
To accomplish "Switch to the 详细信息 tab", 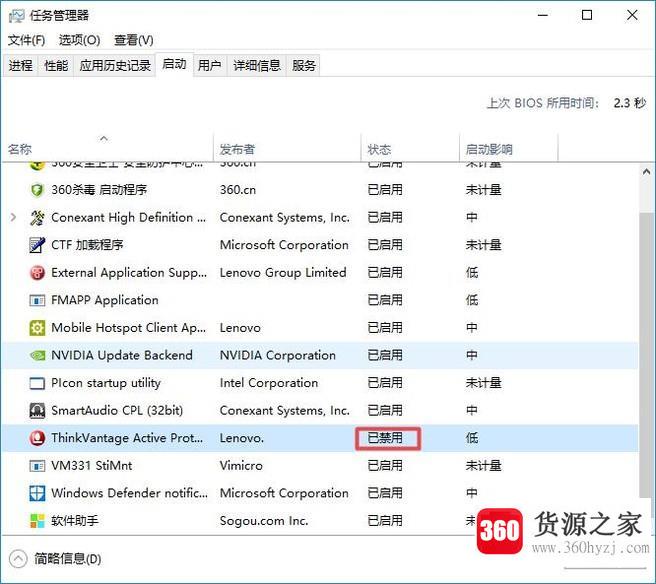I will pyautogui.click(x=257, y=66).
